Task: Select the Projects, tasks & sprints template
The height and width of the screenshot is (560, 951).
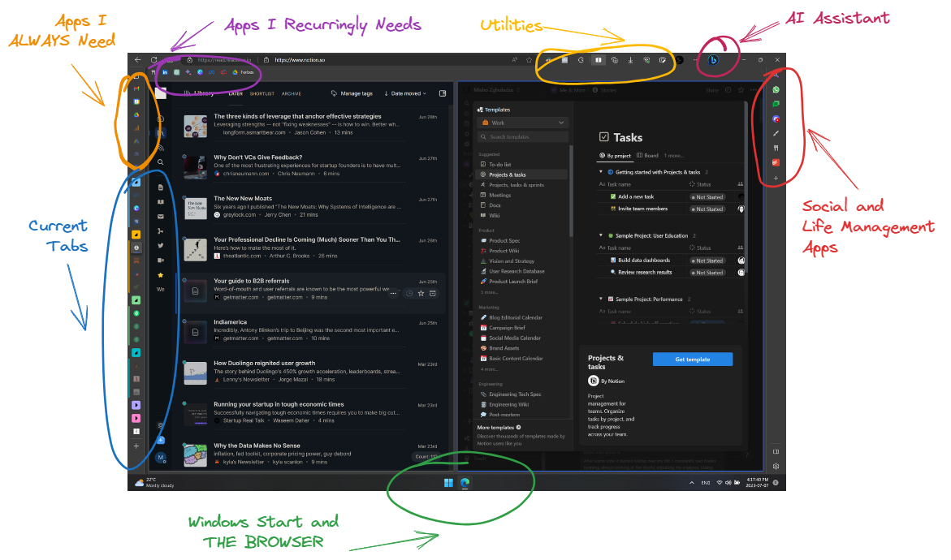Action: (x=523, y=185)
